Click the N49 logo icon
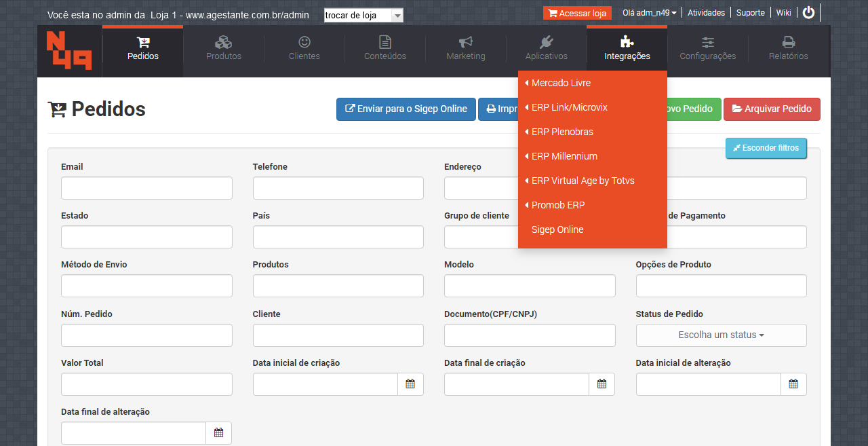Screen dimensions: 868x446 pos(69,51)
